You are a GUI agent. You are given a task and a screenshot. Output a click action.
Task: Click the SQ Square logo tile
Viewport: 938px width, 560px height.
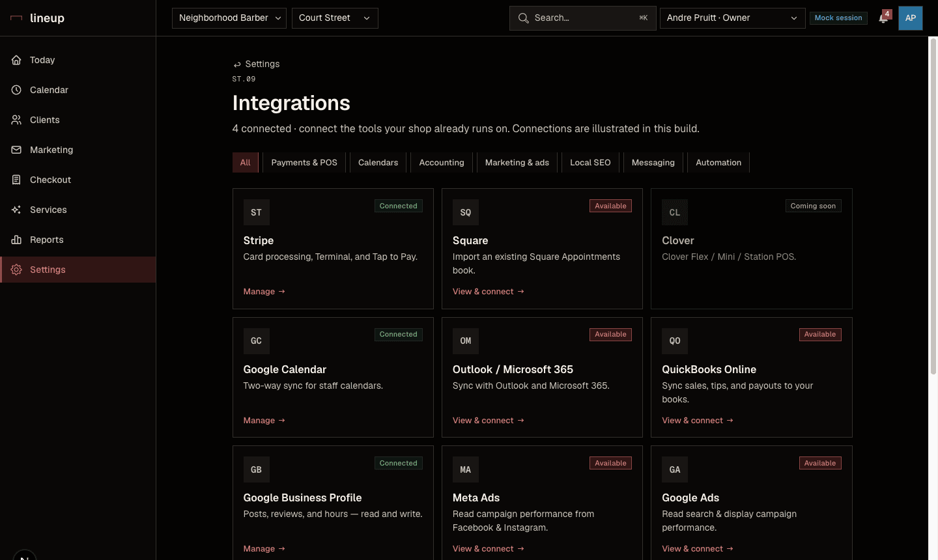coord(466,212)
